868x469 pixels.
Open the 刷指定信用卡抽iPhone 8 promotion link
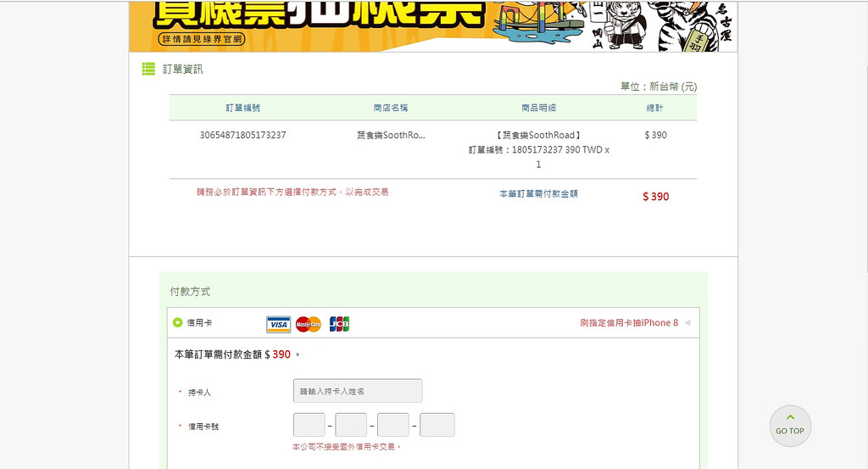(629, 323)
